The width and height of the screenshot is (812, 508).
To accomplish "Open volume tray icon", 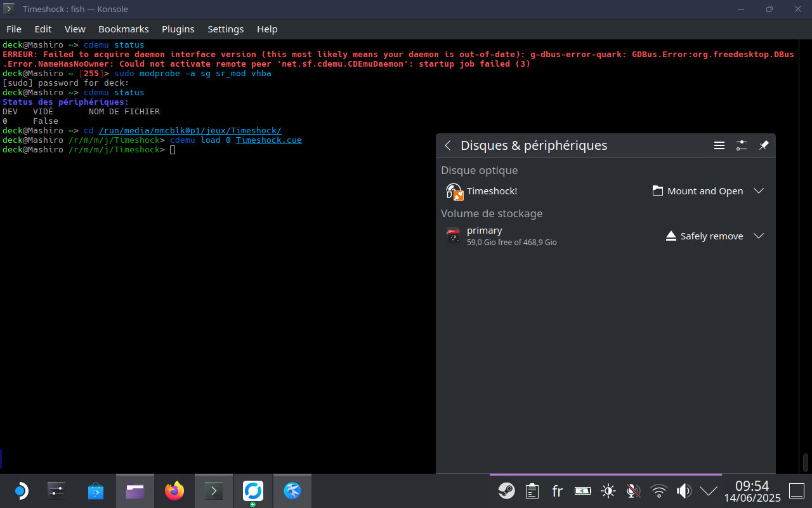I will point(684,491).
